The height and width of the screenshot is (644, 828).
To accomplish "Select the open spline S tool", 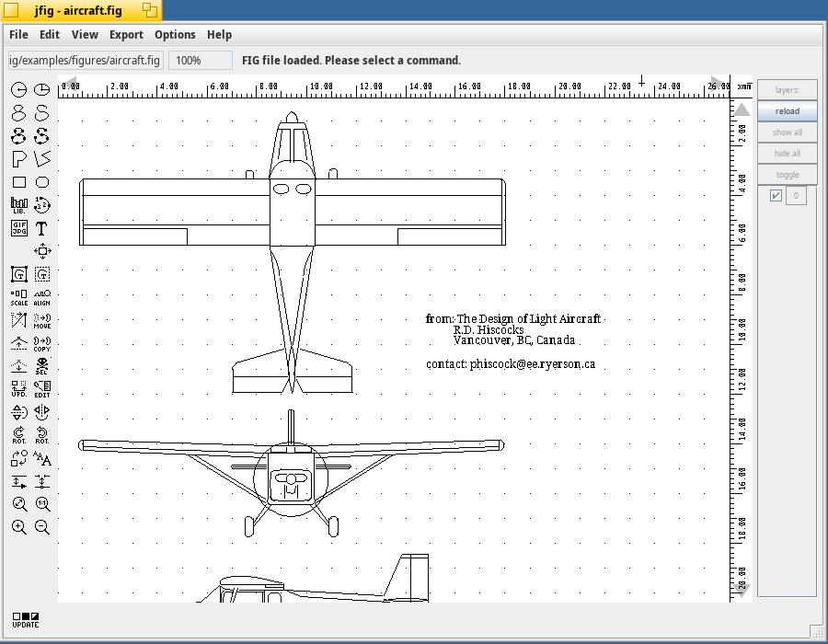I will pos(42,113).
